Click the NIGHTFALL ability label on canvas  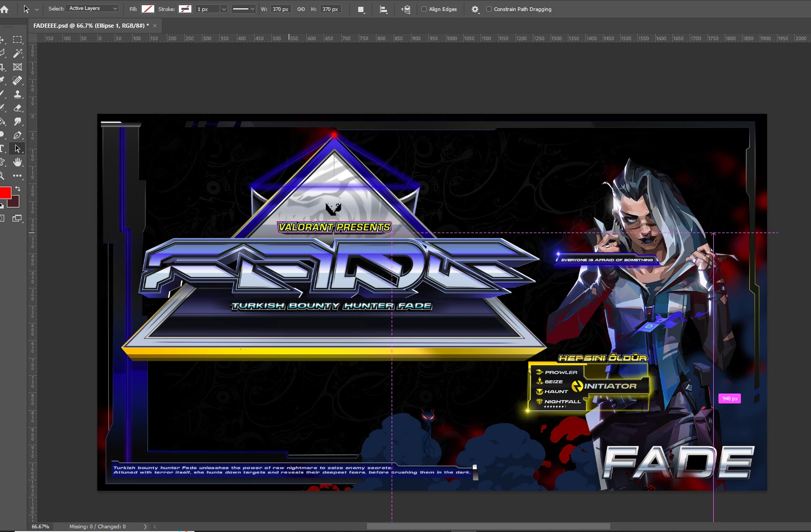(563, 401)
